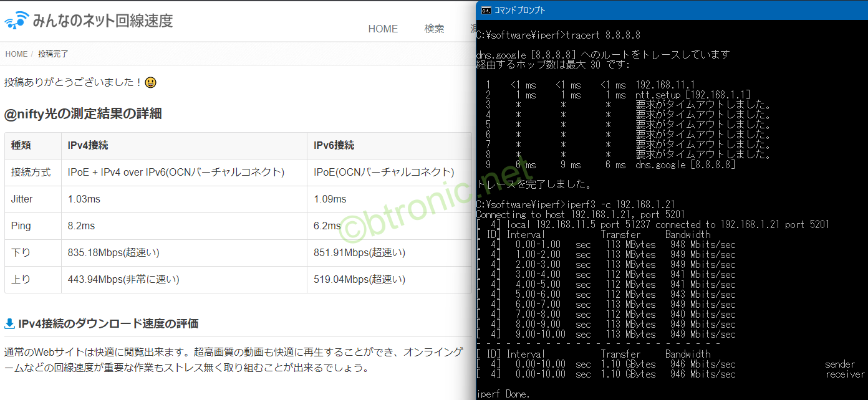This screenshot has width=868, height=400.
Task: Select the 519.04Mbps(超速い) upload value
Action: pyautogui.click(x=359, y=279)
